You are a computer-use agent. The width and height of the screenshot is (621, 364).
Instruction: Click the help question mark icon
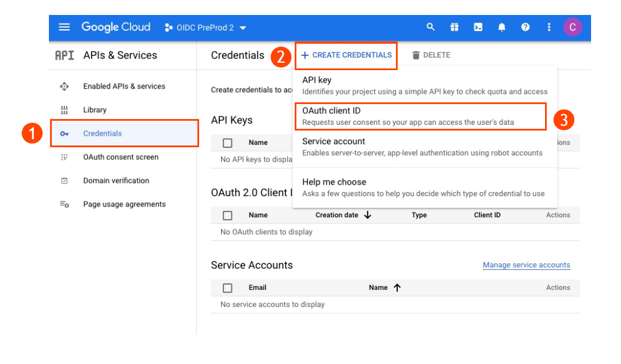[525, 27]
